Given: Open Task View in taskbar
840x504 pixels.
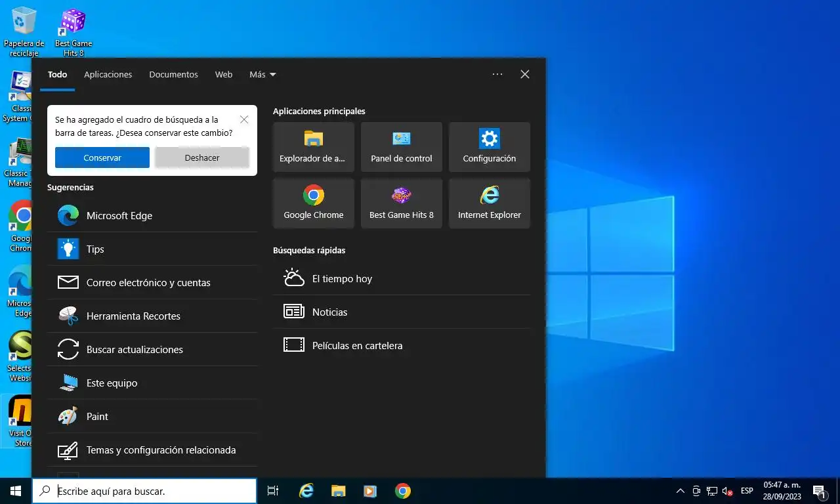Looking at the screenshot, I should 273,491.
